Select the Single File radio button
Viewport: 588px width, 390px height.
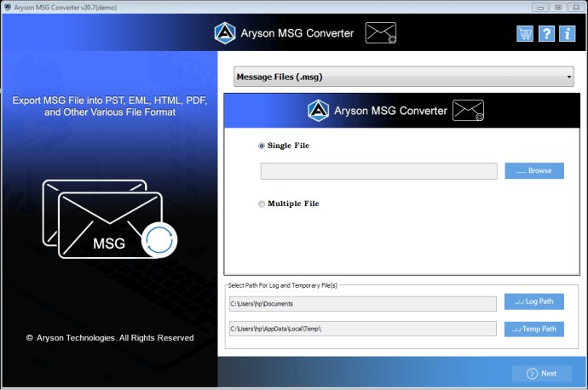tap(262, 146)
